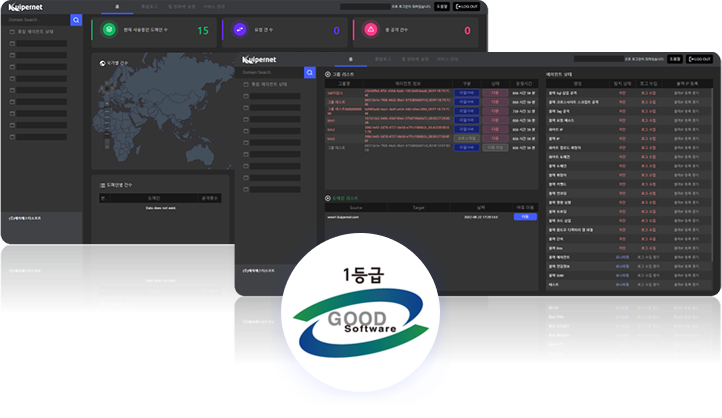
Task: Click the table icon beside the domain count heading
Action: point(102,185)
